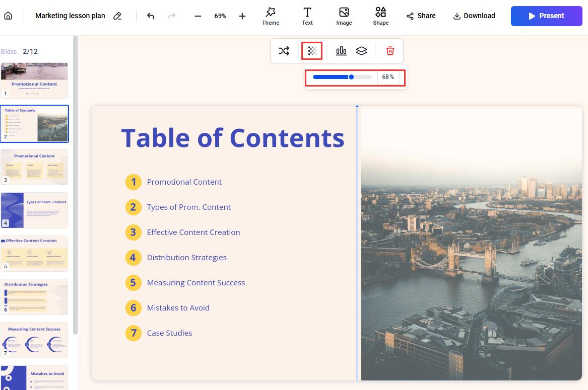The height and width of the screenshot is (390, 588).
Task: Click the 'Promotional Content' list item on slide
Action: 184,182
